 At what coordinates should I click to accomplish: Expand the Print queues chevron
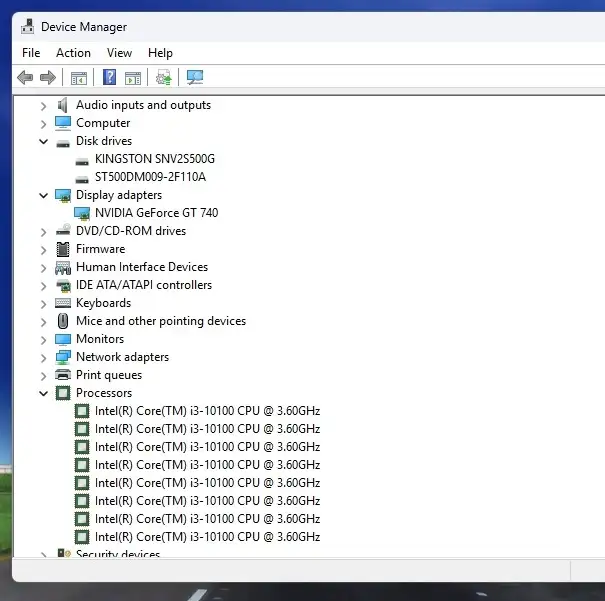tap(44, 376)
